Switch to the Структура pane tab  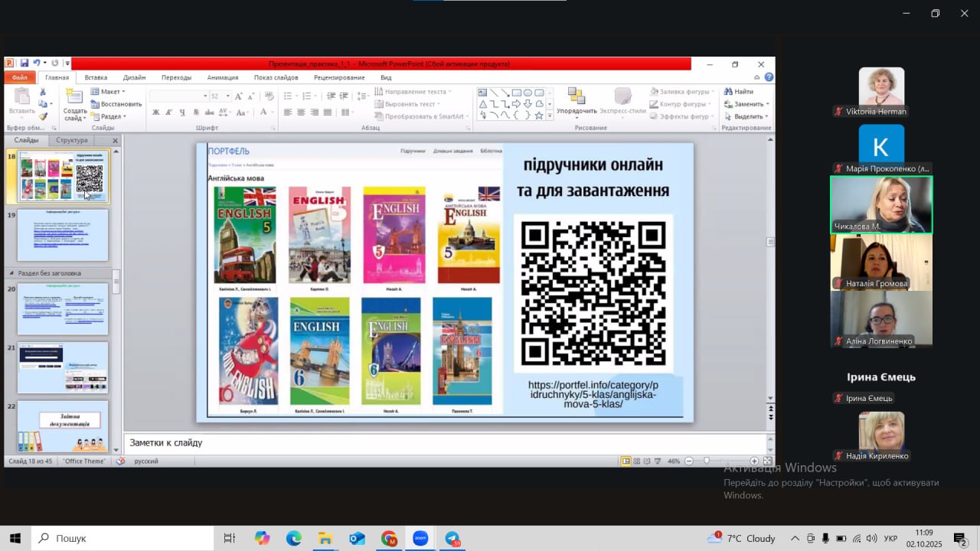pyautogui.click(x=72, y=140)
